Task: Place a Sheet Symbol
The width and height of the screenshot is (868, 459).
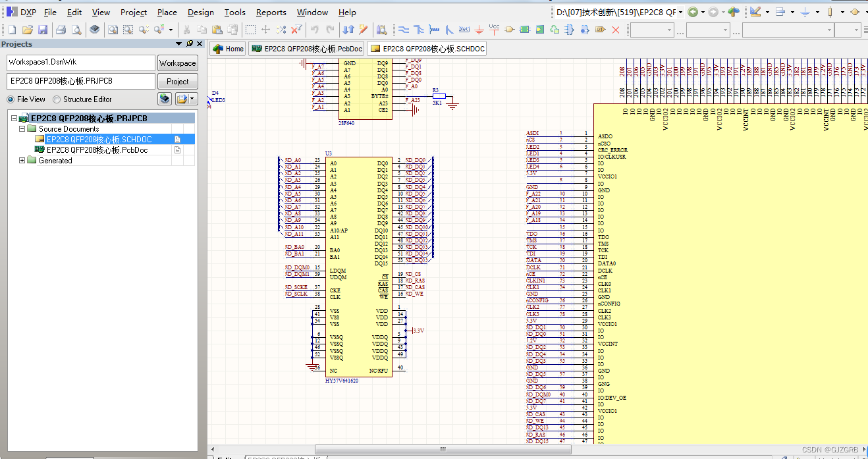Action: click(x=524, y=29)
